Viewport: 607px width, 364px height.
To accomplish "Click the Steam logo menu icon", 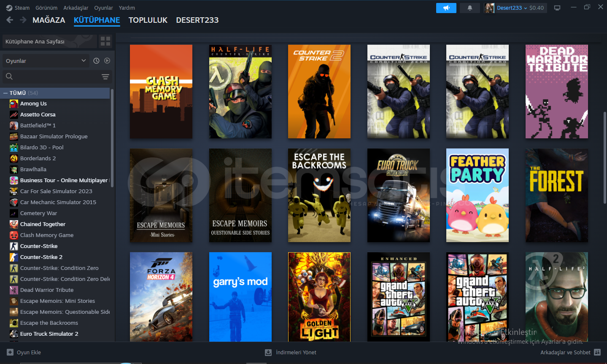I will (x=9, y=8).
